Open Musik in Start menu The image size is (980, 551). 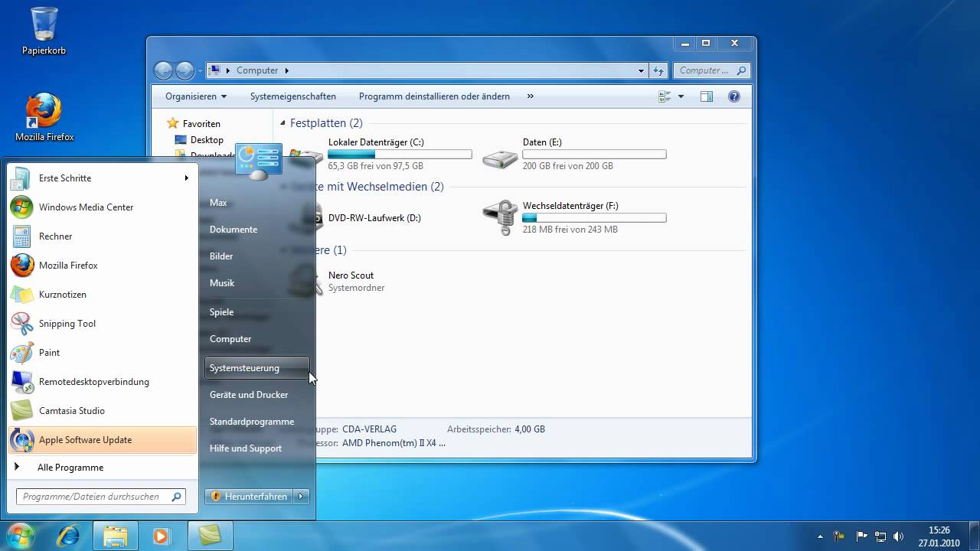coord(222,283)
